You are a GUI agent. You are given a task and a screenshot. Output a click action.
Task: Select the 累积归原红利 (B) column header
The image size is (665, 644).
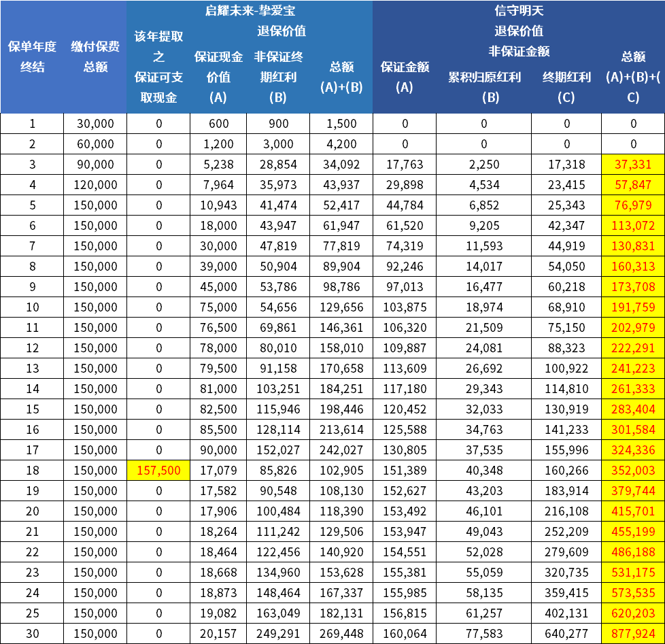pyautogui.click(x=483, y=86)
